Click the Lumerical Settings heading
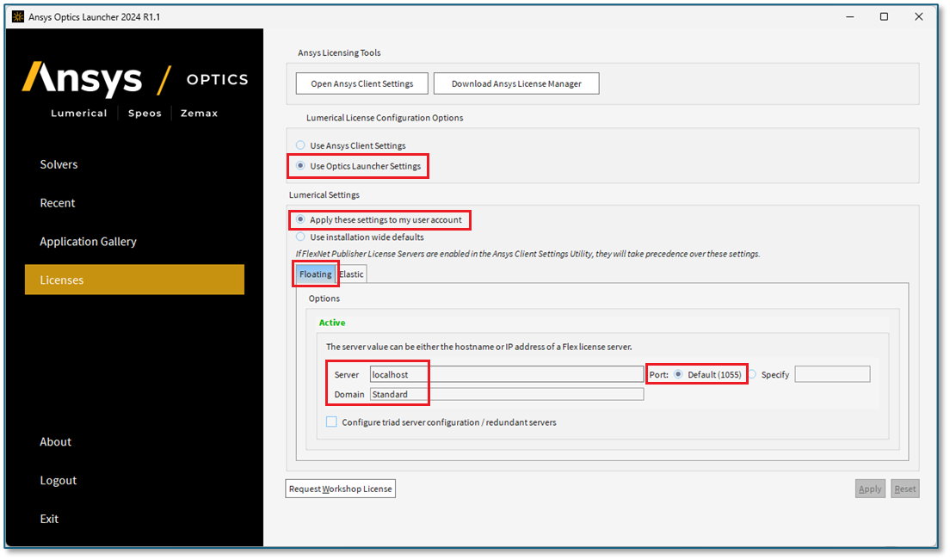This screenshot has width=950, height=560. click(324, 195)
